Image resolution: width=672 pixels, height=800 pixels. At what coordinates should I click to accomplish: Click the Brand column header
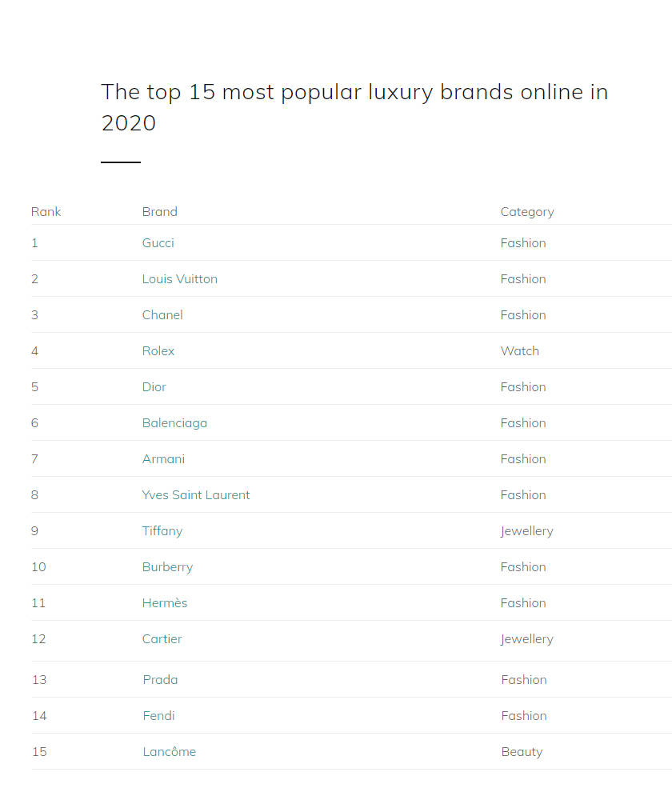[160, 212]
